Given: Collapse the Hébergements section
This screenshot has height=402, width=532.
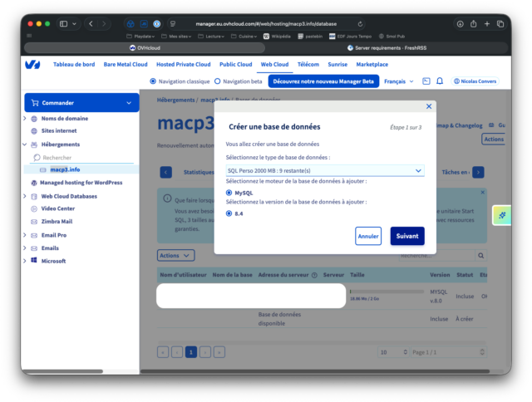Looking at the screenshot, I should tap(24, 145).
